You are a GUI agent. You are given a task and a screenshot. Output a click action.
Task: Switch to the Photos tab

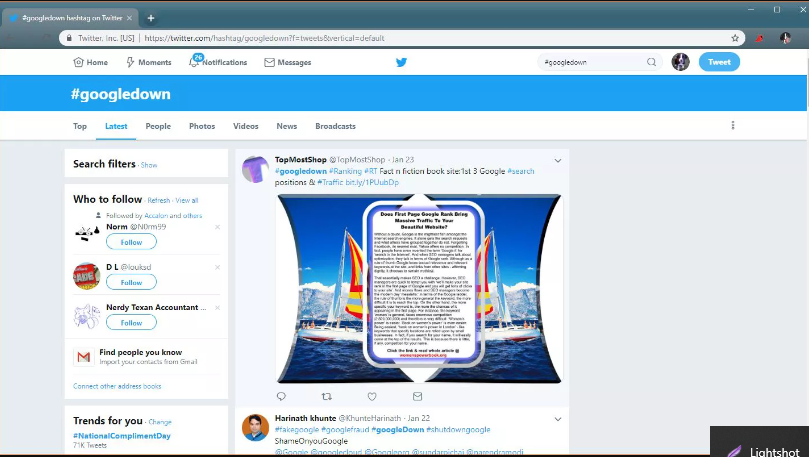click(x=202, y=126)
